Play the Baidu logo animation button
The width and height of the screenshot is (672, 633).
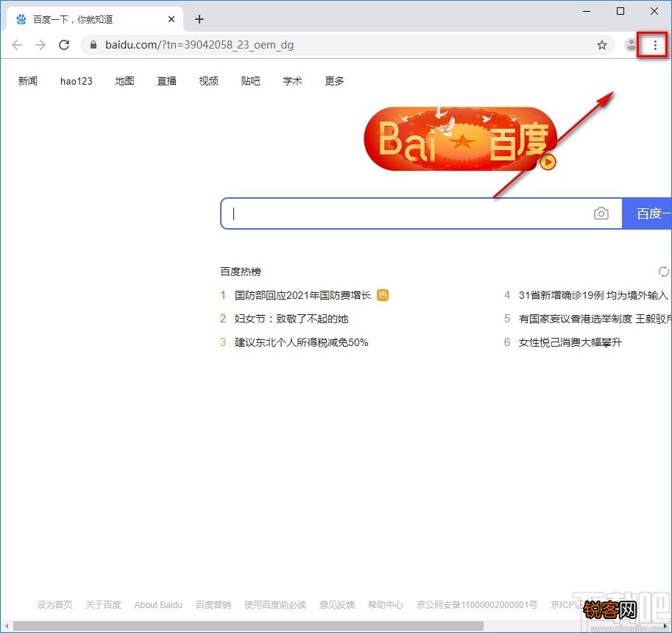[x=548, y=162]
